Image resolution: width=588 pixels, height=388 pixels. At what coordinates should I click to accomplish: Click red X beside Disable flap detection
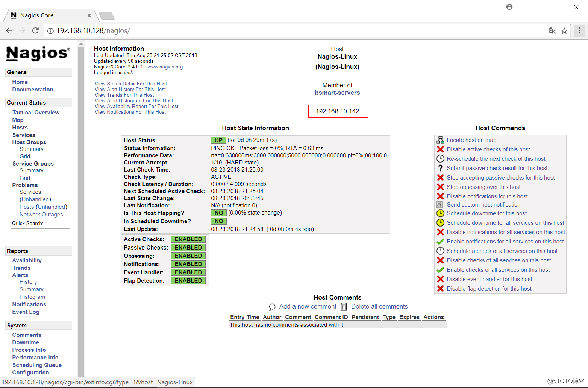[x=440, y=289]
